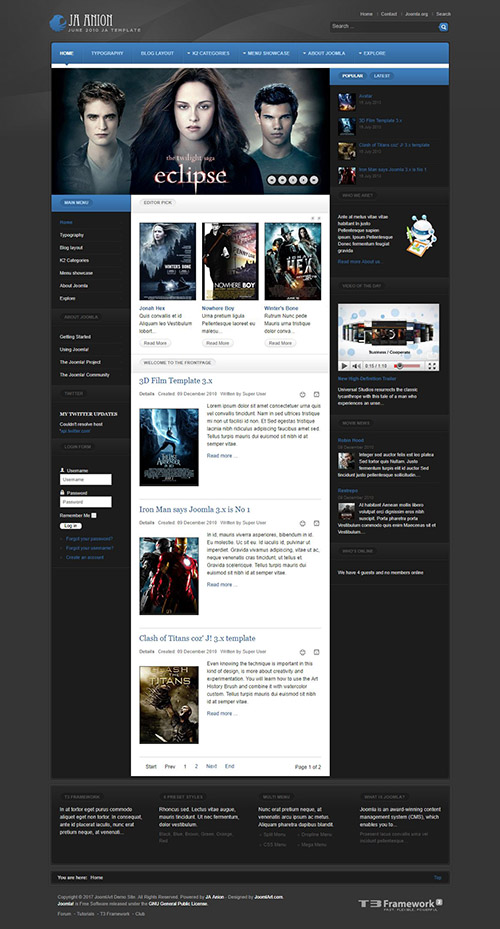Click email icon for Iron Man article
This screenshot has width=500, height=929.
[x=316, y=523]
